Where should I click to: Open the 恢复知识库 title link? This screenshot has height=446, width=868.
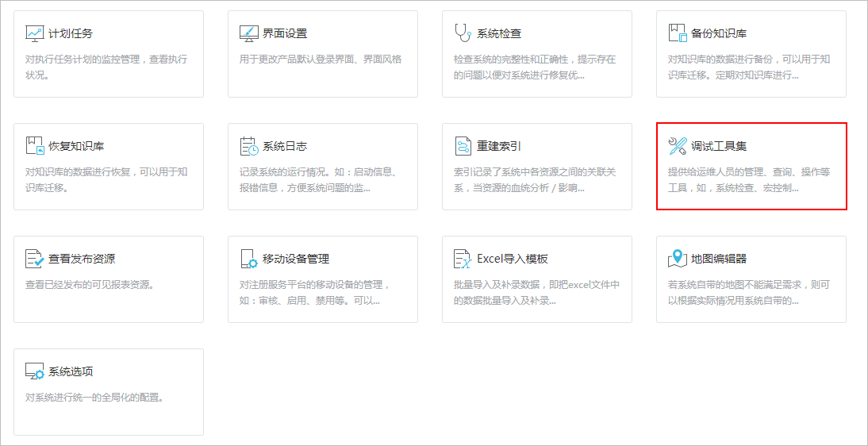76,146
